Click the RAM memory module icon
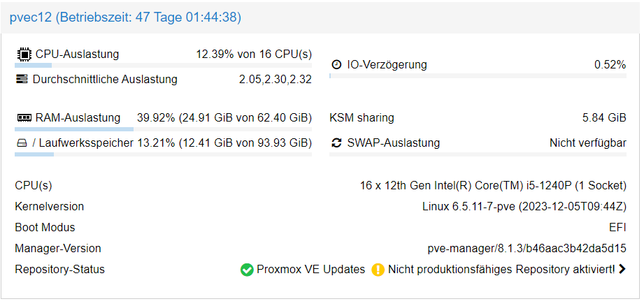Viewport: 644px width, 306px height. pos(24,118)
